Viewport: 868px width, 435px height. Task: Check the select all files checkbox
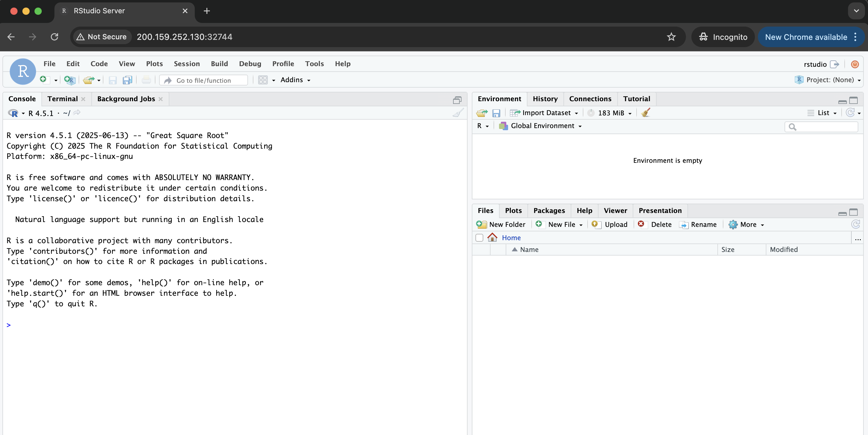coord(479,238)
